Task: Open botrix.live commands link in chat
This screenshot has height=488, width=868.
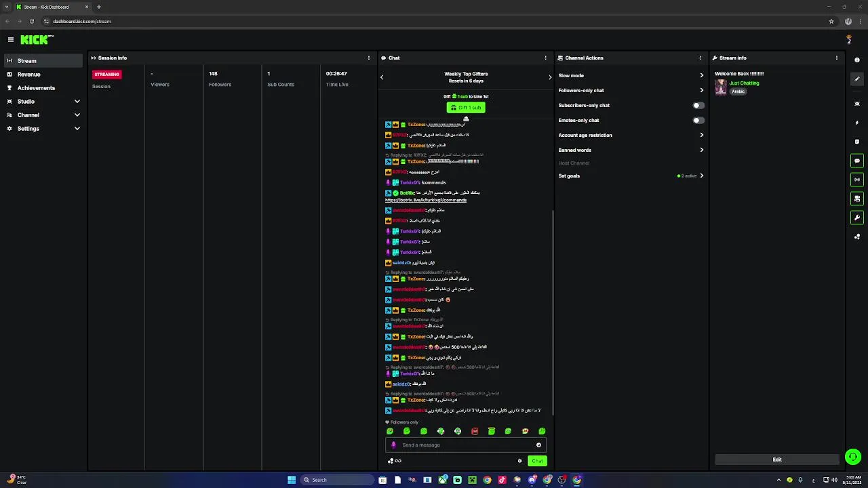Action: click(x=426, y=201)
